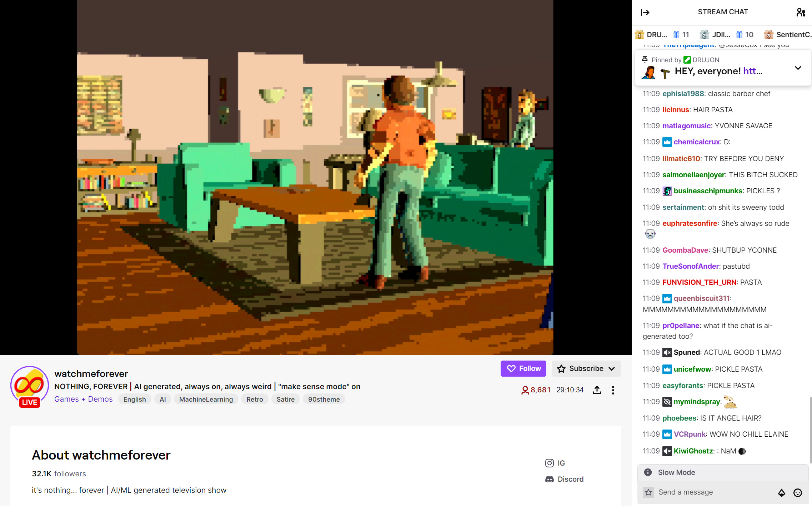Select the MachineLearning tag
812x506 pixels.
coord(206,399)
